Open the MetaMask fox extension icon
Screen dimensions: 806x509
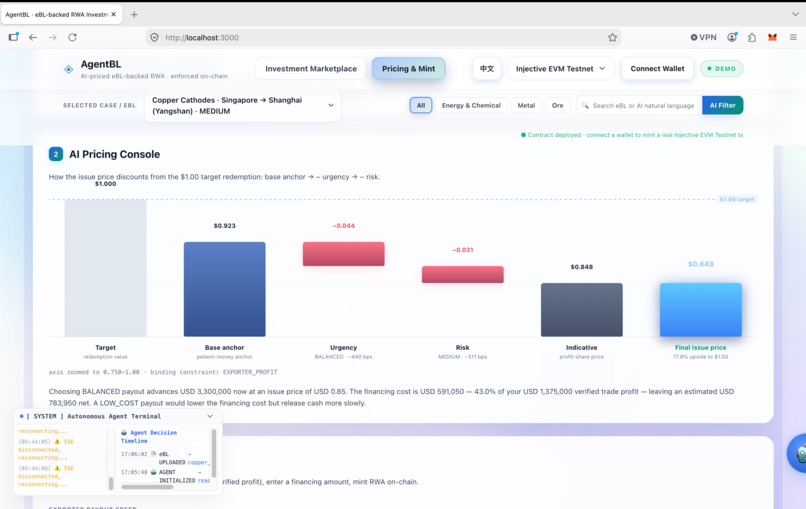[x=772, y=38]
